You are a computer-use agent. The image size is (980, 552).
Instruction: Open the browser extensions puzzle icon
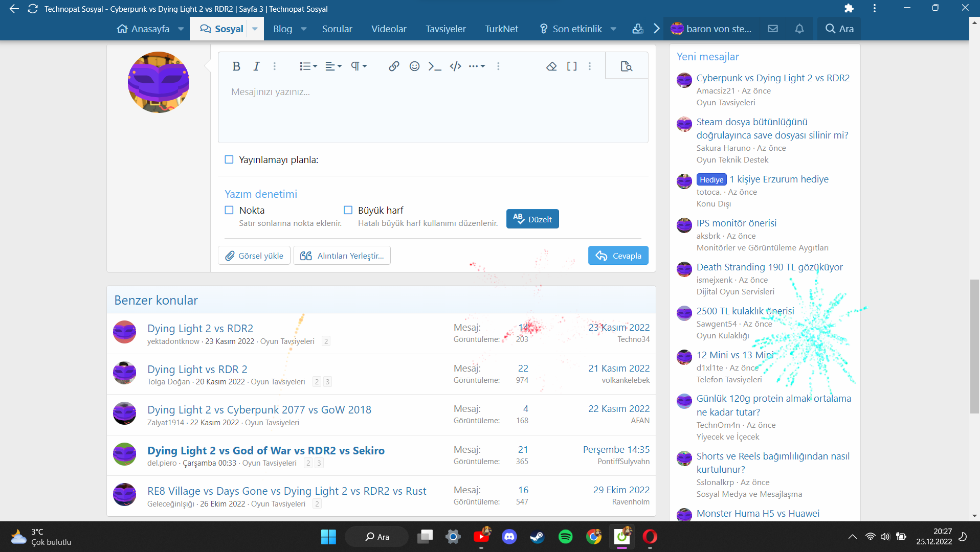click(x=849, y=8)
